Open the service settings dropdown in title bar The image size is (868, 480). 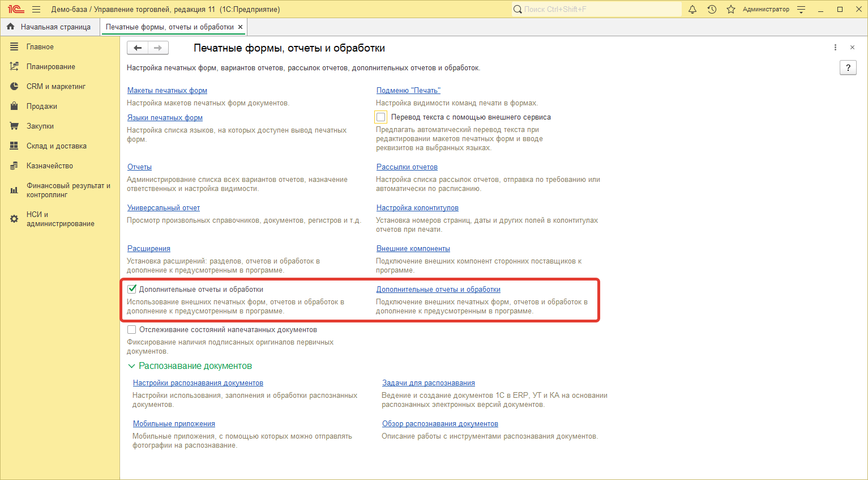point(801,9)
